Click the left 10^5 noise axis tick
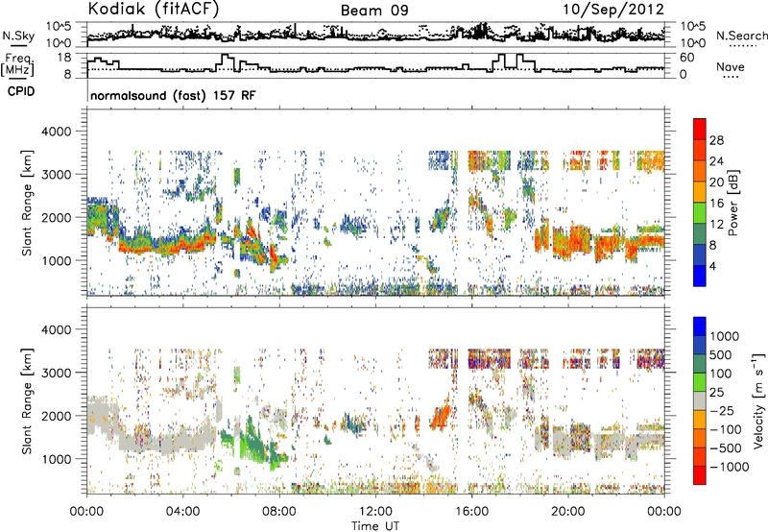This screenshot has height=532, width=768. (x=60, y=26)
